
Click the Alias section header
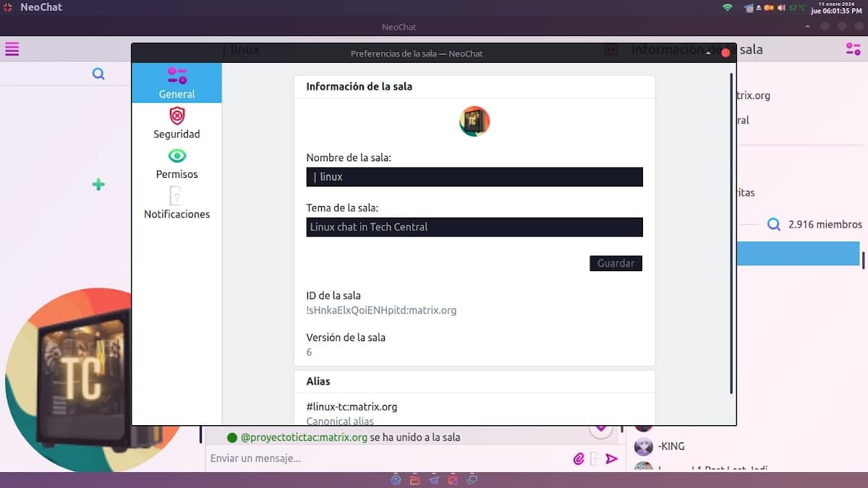click(318, 381)
